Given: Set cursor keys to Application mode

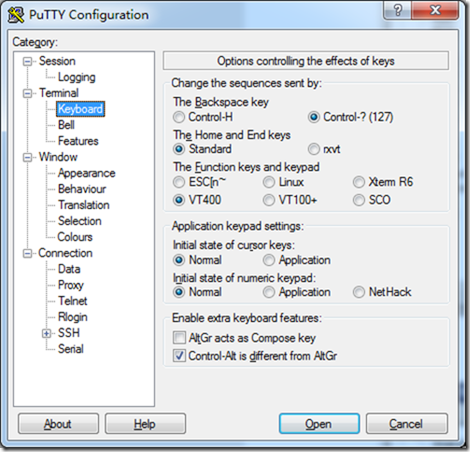Looking at the screenshot, I should 297,260.
